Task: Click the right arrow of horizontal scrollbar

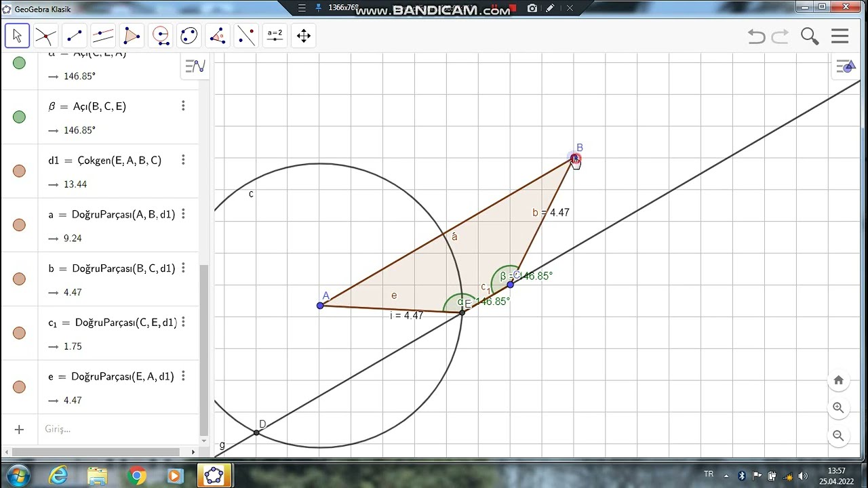Action: pyautogui.click(x=193, y=451)
